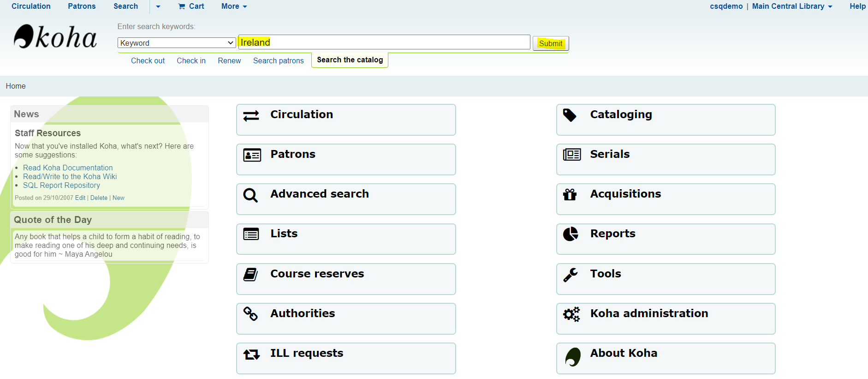Click Delete on the news post
The height and width of the screenshot is (379, 868).
tap(99, 198)
